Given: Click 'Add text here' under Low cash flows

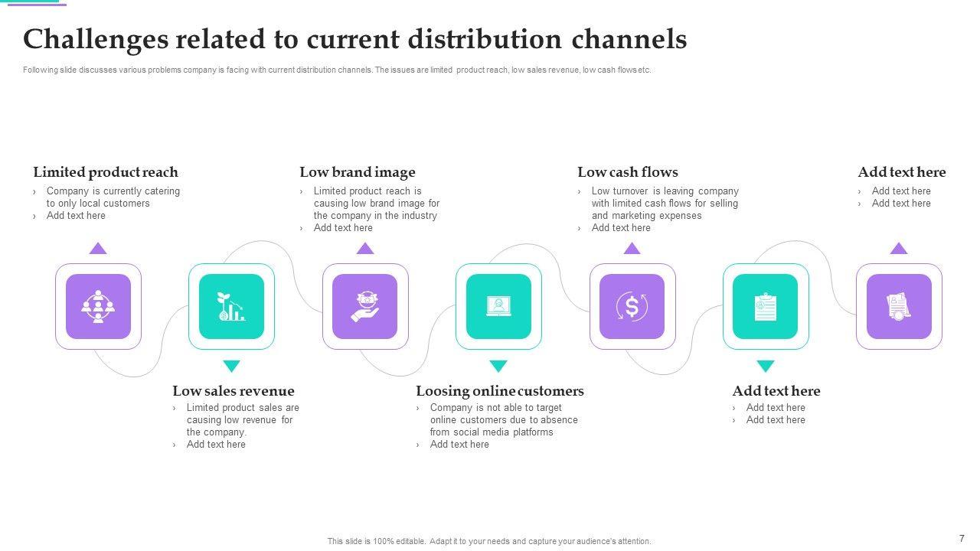Looking at the screenshot, I should [621, 228].
